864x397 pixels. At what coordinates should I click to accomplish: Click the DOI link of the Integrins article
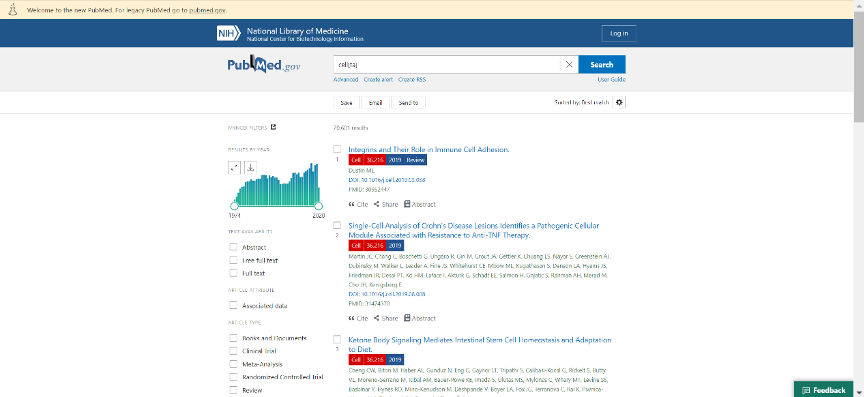point(387,180)
